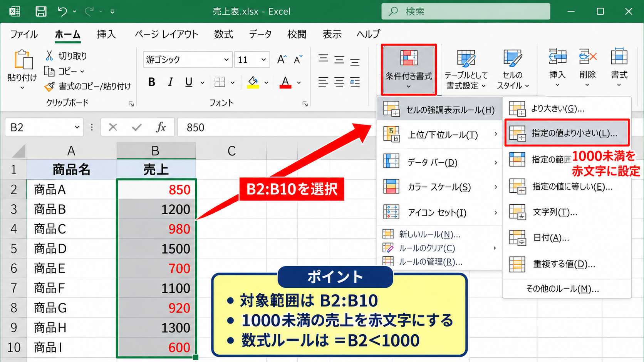Apply the yellow fill color bucket
Screen dimensions: 644x362
point(253,82)
